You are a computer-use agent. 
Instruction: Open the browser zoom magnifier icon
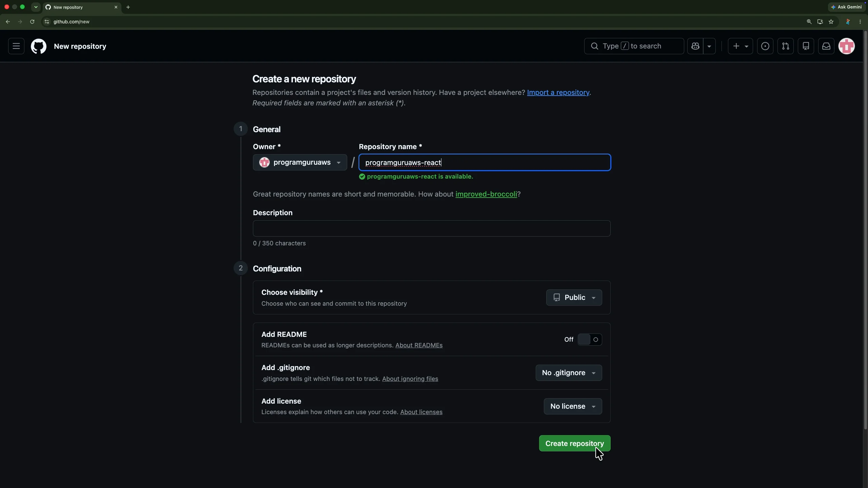coord(809,22)
